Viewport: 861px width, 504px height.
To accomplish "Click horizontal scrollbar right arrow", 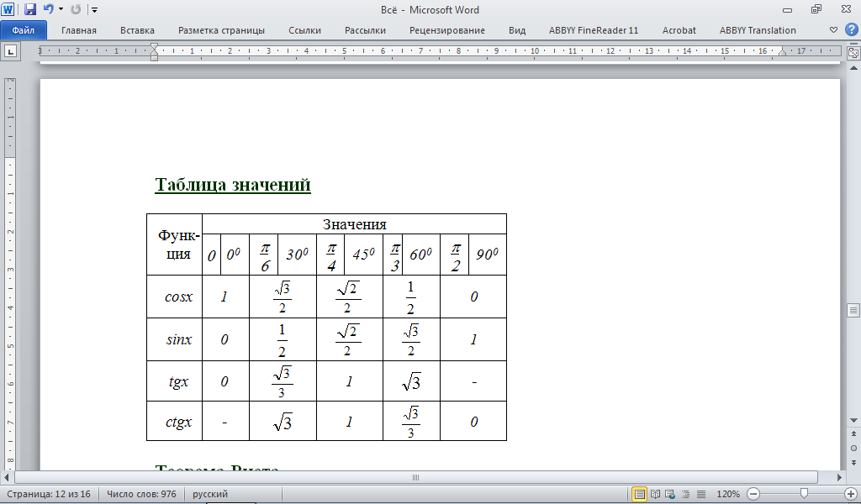I will point(839,477).
